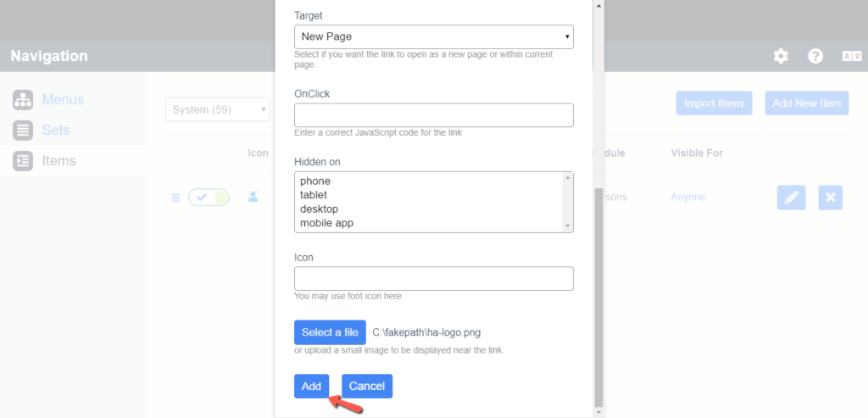Delete item with the X icon
Image resolution: width=868 pixels, height=418 pixels.
[831, 198]
